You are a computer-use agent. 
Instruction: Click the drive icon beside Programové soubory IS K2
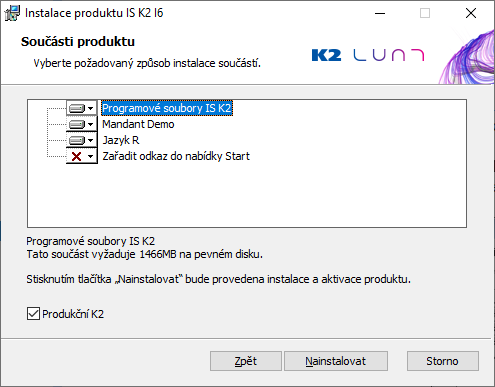pos(77,108)
